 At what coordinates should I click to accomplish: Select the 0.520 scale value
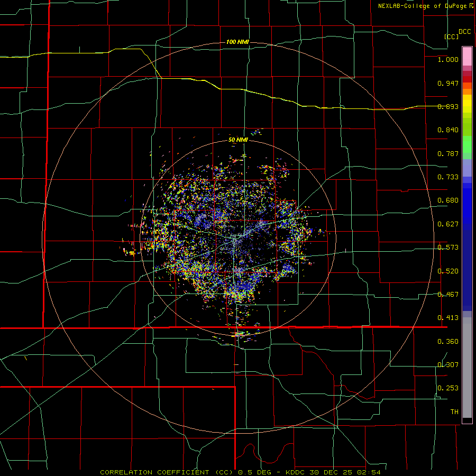[x=448, y=271]
